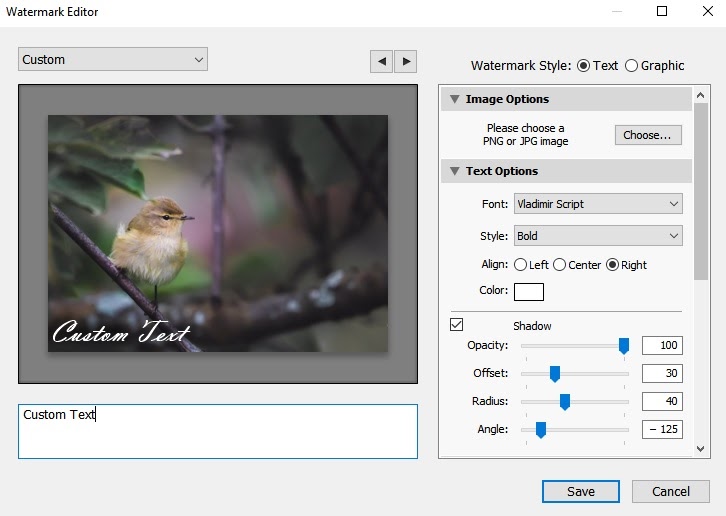Viewport: 726px width, 516px height.
Task: Collapse the Image Options section triangle
Action: (x=455, y=99)
